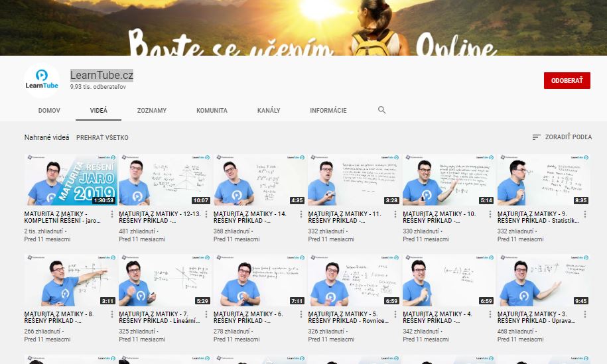This screenshot has width=607, height=364.
Task: Open the KANÁLY tab
Action: 269,110
